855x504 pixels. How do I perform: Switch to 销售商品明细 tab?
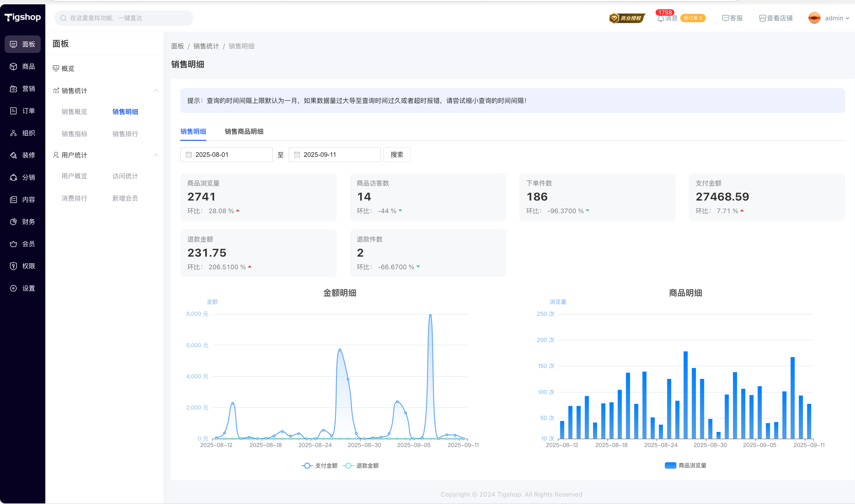click(x=244, y=132)
